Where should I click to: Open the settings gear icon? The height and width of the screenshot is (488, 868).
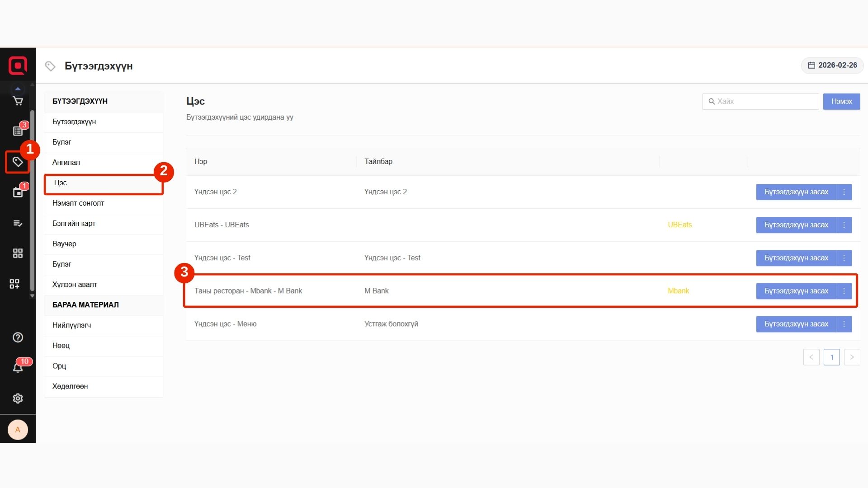pyautogui.click(x=18, y=399)
